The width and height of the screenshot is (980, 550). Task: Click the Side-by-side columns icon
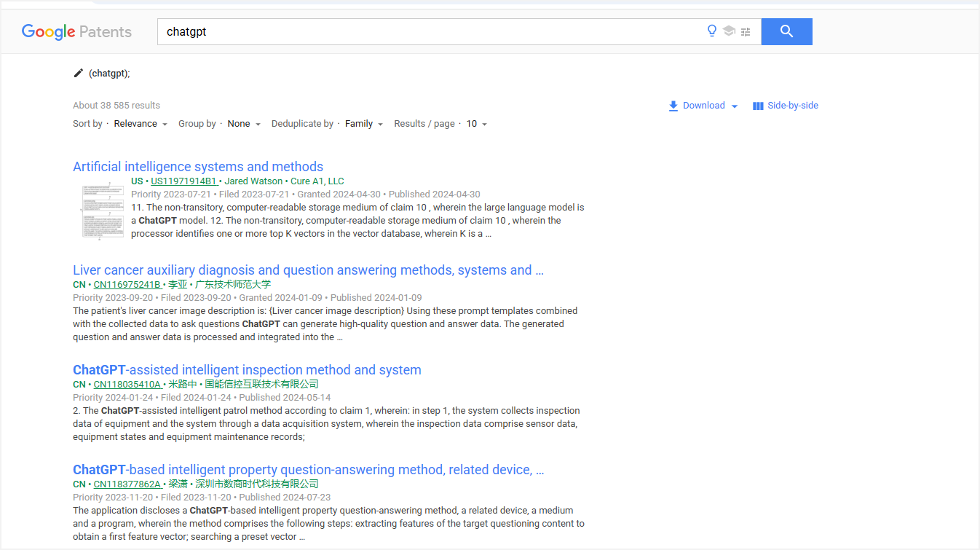(758, 106)
